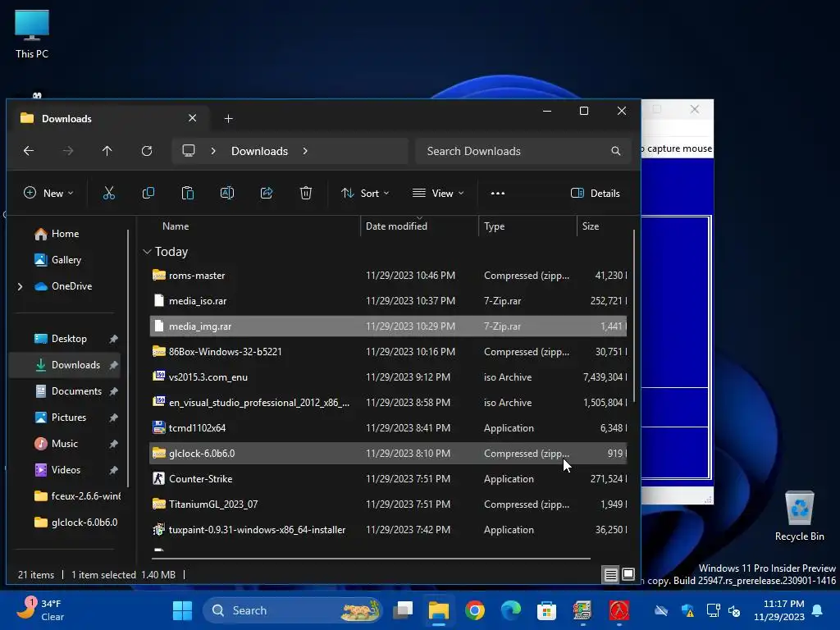Unpin Desktop from Quick access
Image resolution: width=840 pixels, height=630 pixels.
(113, 339)
